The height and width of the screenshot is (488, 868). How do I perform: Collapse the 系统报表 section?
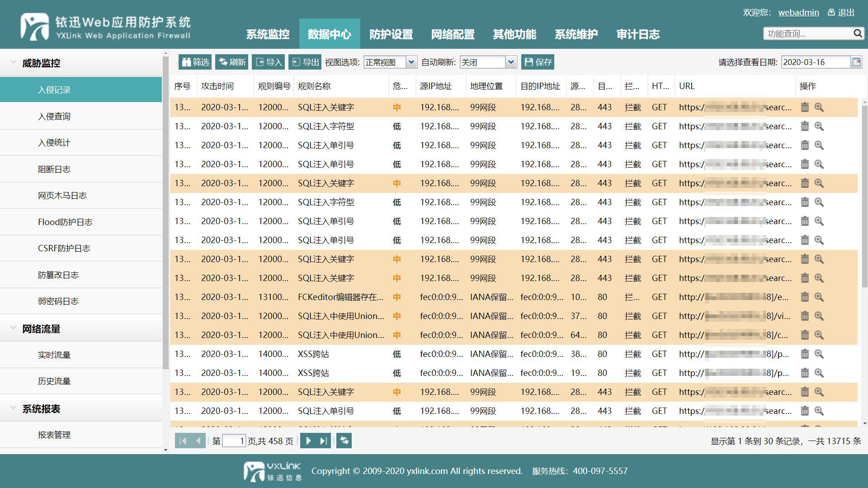[x=13, y=408]
